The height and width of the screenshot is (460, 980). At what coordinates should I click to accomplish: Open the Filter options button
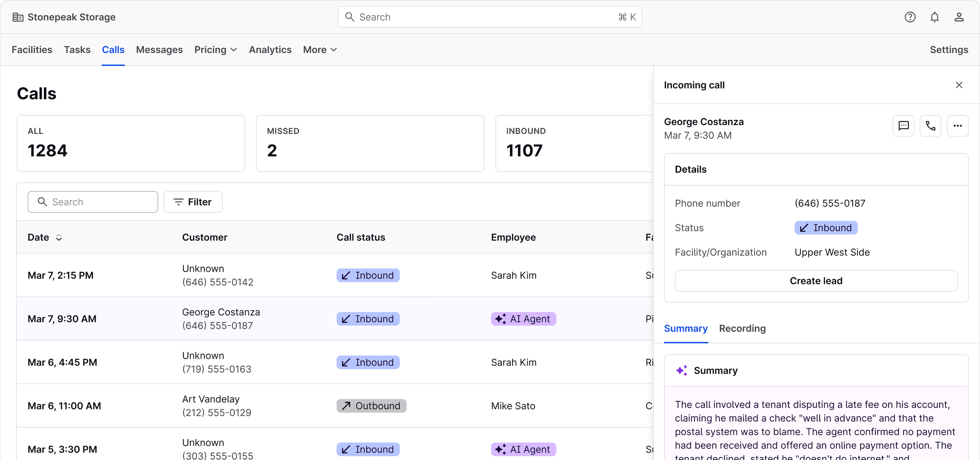click(x=193, y=202)
